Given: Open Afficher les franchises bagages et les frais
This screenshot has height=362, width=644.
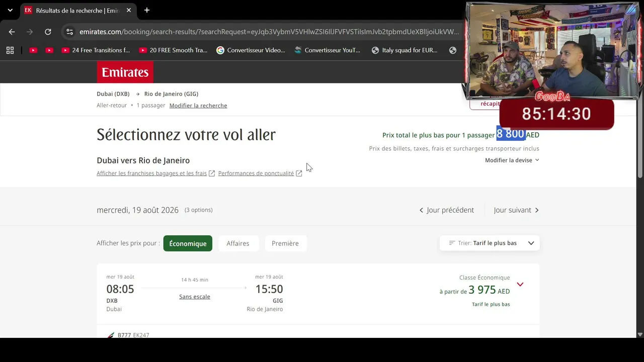Looking at the screenshot, I should [156, 173].
